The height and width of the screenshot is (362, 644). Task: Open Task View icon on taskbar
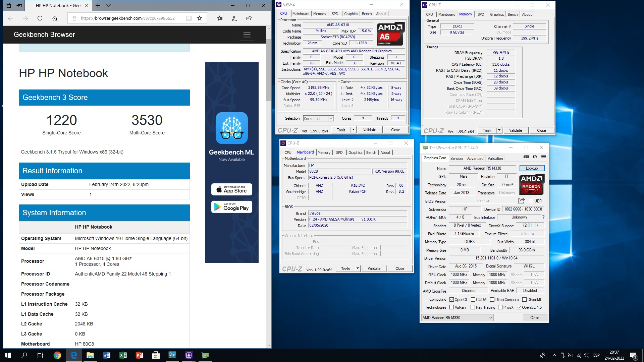click(40, 355)
